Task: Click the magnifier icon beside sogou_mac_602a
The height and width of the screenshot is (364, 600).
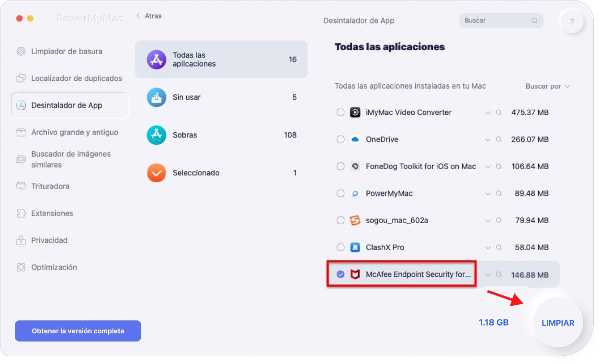Action: [498, 220]
